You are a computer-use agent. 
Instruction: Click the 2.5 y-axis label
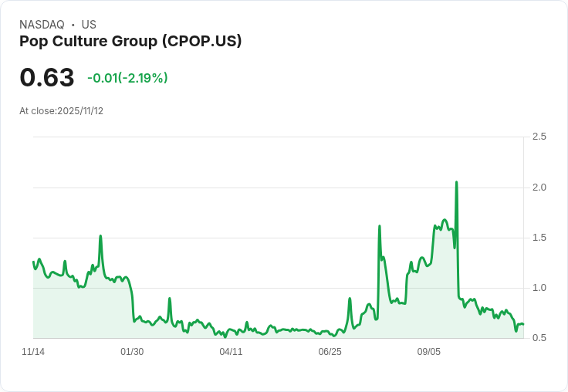click(x=539, y=137)
